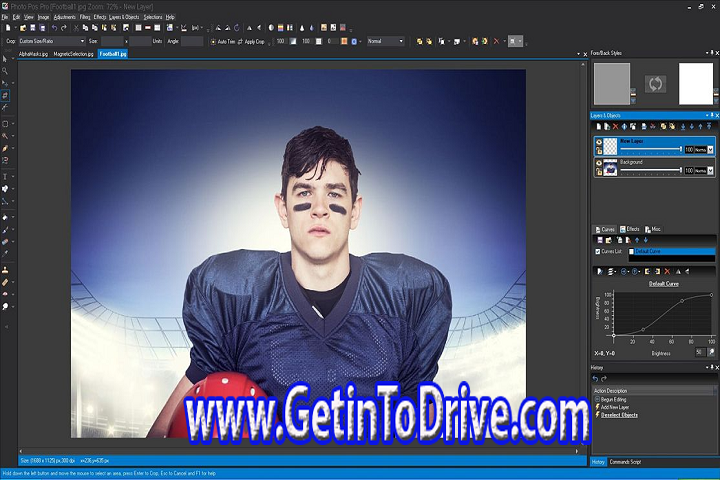Undo the last action
720x480 pixels.
click(54, 28)
